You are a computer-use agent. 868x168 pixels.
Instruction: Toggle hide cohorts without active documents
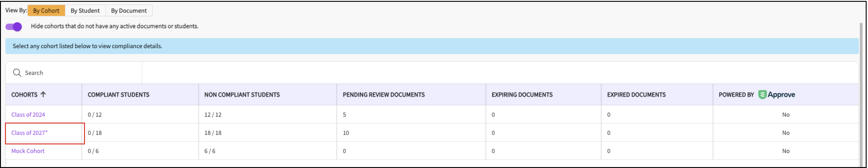(x=14, y=27)
